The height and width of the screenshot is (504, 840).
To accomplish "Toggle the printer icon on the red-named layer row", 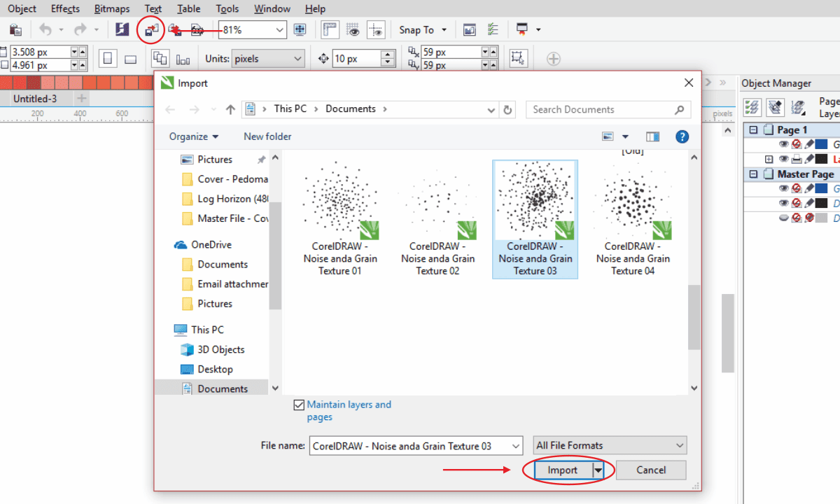I will (796, 159).
